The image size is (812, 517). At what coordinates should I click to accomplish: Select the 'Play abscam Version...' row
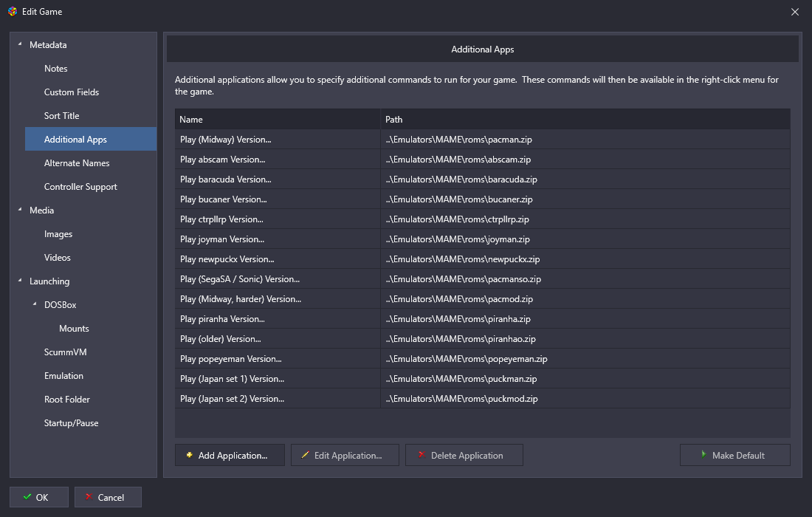[483, 159]
